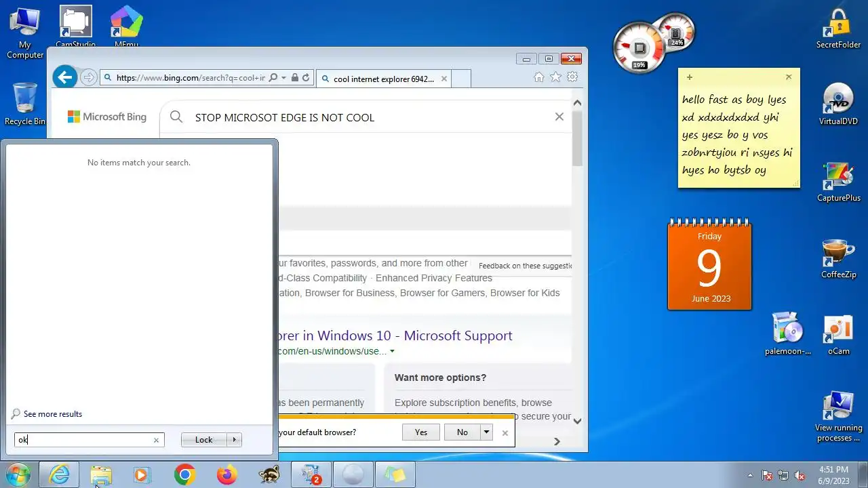Image resolution: width=868 pixels, height=488 pixels.
Task: Click the network tray icon
Action: pyautogui.click(x=783, y=476)
